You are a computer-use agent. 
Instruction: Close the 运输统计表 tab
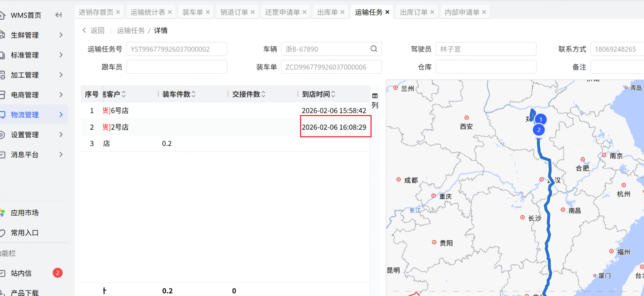click(170, 12)
